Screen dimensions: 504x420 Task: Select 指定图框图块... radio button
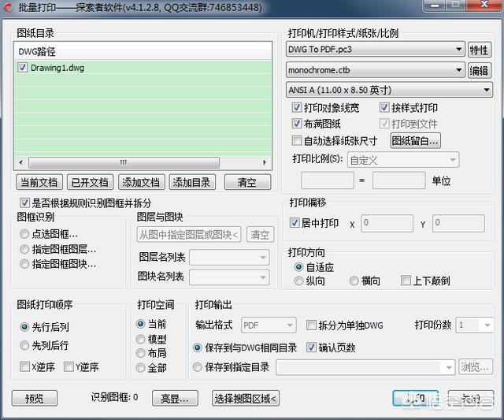(x=24, y=264)
